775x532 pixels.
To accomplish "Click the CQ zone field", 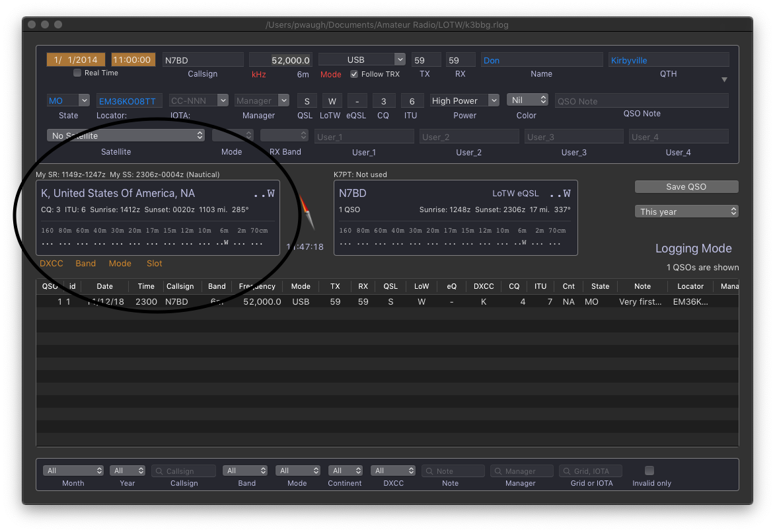I will click(384, 101).
